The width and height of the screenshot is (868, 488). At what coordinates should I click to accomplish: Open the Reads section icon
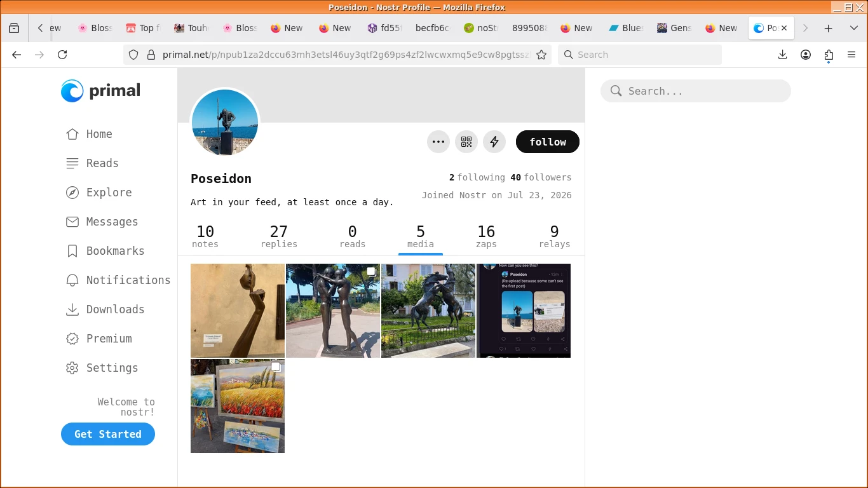[x=72, y=163]
